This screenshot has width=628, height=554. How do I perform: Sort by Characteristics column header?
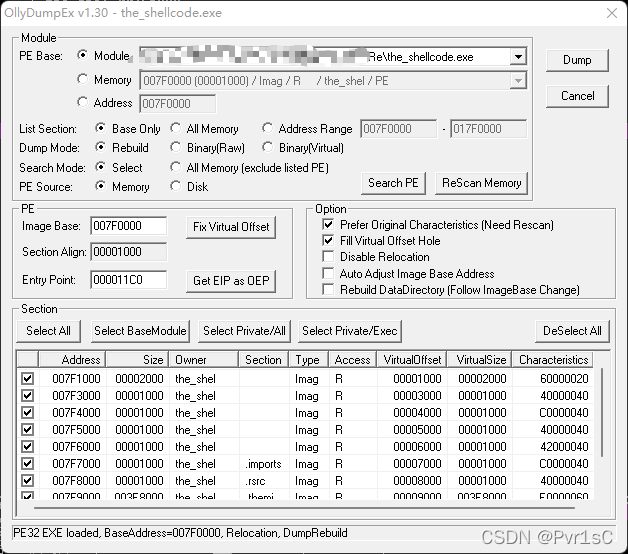click(553, 360)
